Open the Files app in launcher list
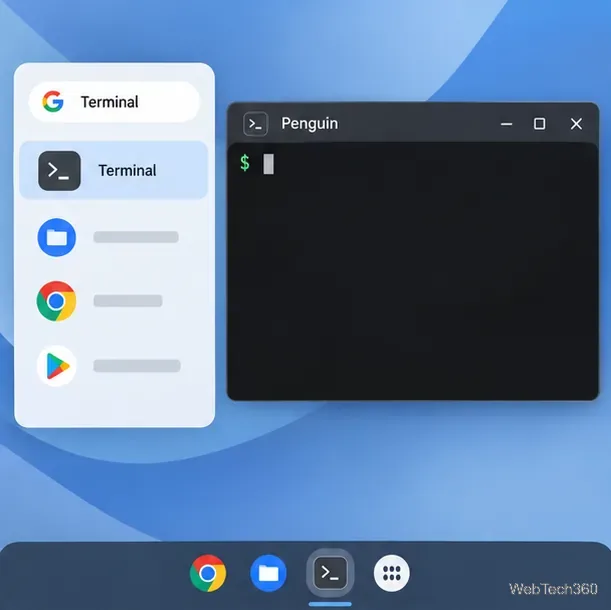 (57, 237)
